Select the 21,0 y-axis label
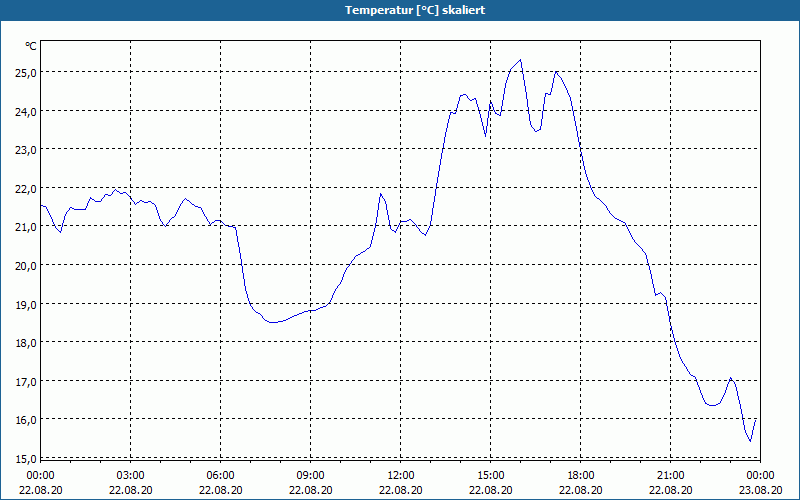This screenshot has width=800, height=500. 26,227
